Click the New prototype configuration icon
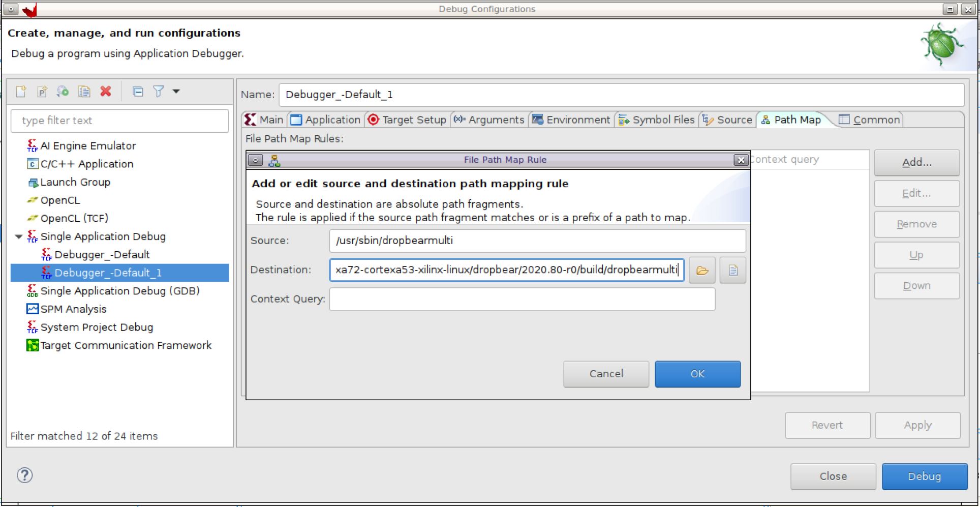This screenshot has height=507, width=980. click(x=42, y=92)
